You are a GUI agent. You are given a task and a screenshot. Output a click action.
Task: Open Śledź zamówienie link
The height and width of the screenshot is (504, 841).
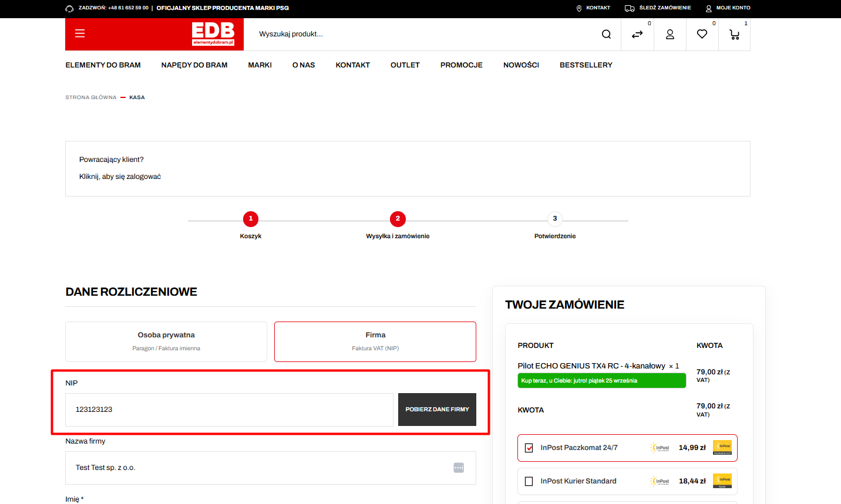click(x=665, y=8)
